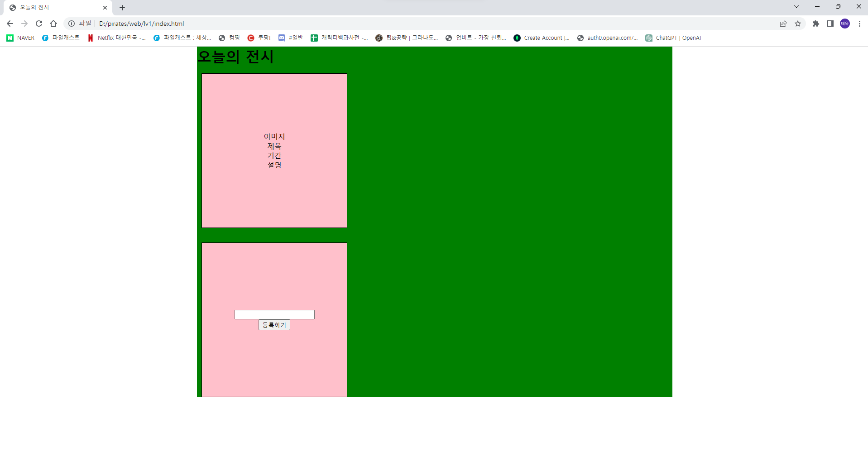Share this page

coord(783,24)
